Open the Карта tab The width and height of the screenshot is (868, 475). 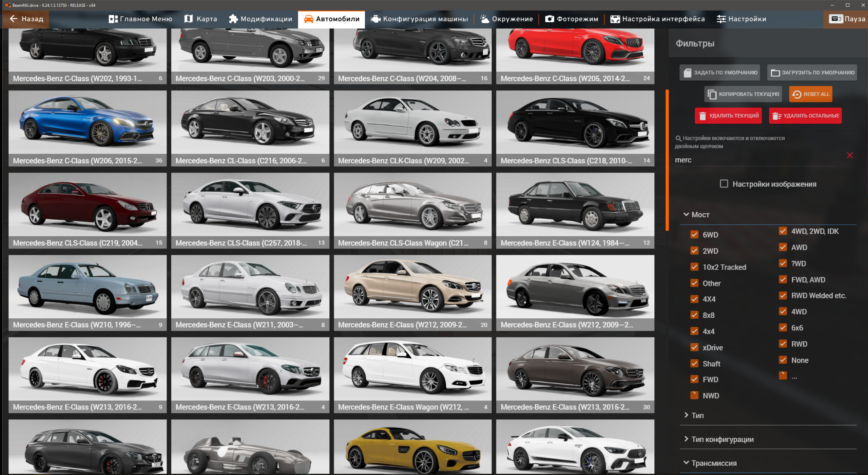point(200,19)
